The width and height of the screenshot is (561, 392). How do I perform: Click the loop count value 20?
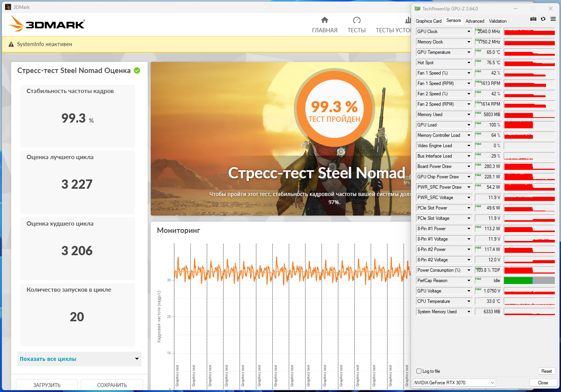[77, 317]
